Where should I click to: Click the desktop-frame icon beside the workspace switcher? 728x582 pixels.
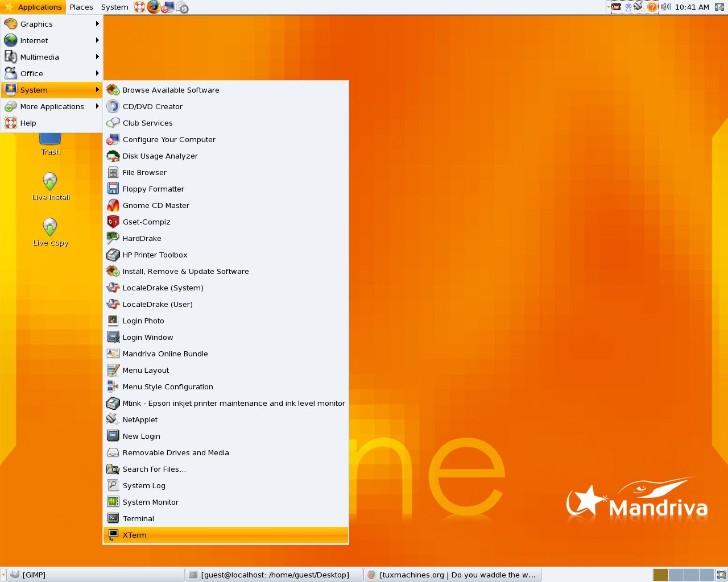coord(722,575)
